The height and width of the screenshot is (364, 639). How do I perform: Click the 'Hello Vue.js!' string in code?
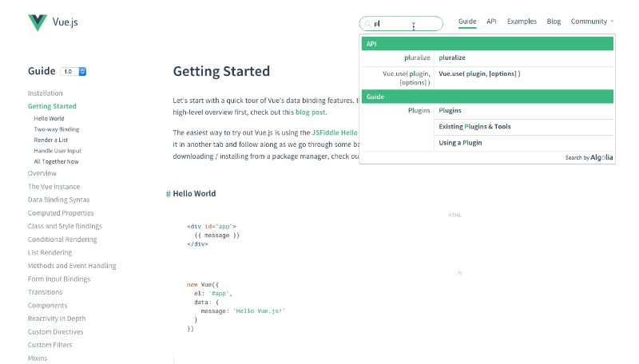coord(259,311)
